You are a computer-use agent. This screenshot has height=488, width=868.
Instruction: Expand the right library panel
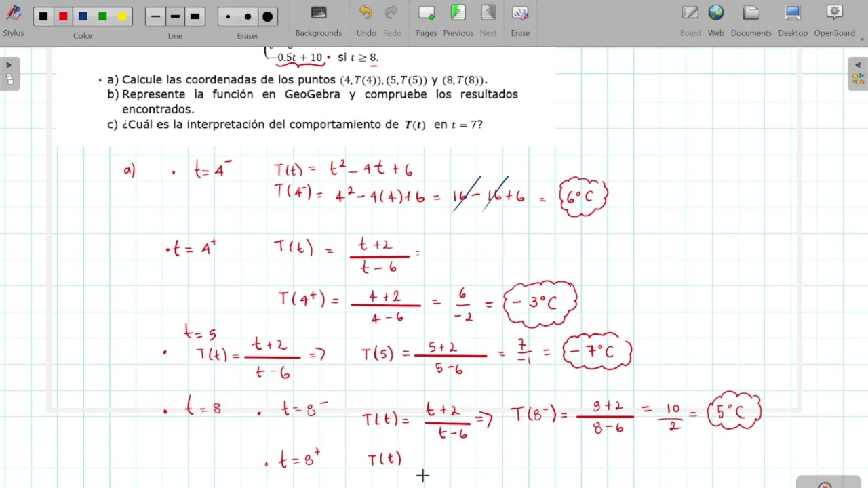pyautogui.click(x=858, y=73)
